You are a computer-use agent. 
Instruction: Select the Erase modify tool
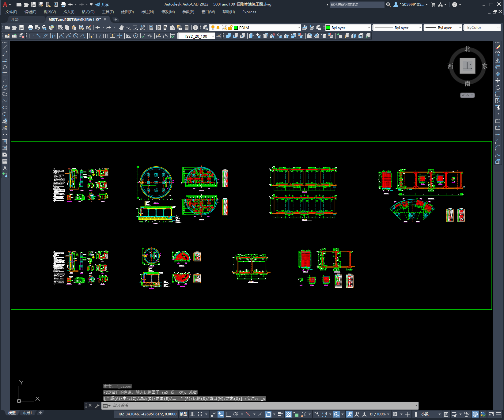pos(498,47)
